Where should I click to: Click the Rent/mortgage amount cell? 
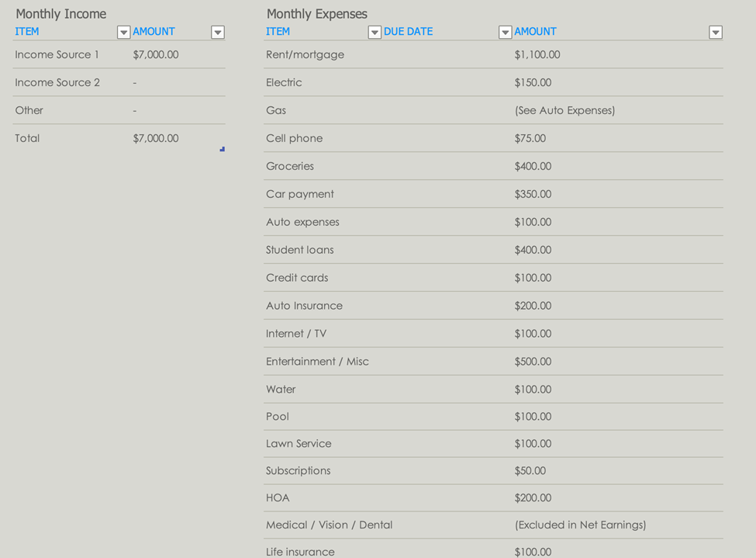click(x=537, y=55)
